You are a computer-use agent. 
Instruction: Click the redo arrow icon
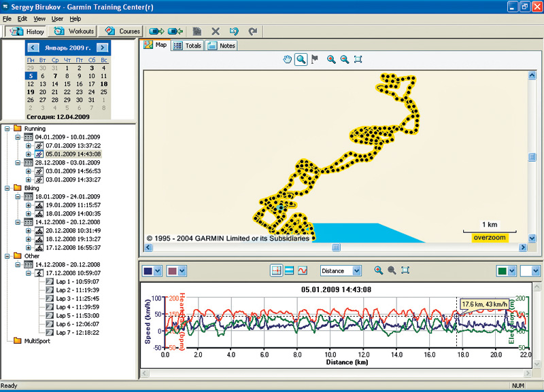click(253, 31)
